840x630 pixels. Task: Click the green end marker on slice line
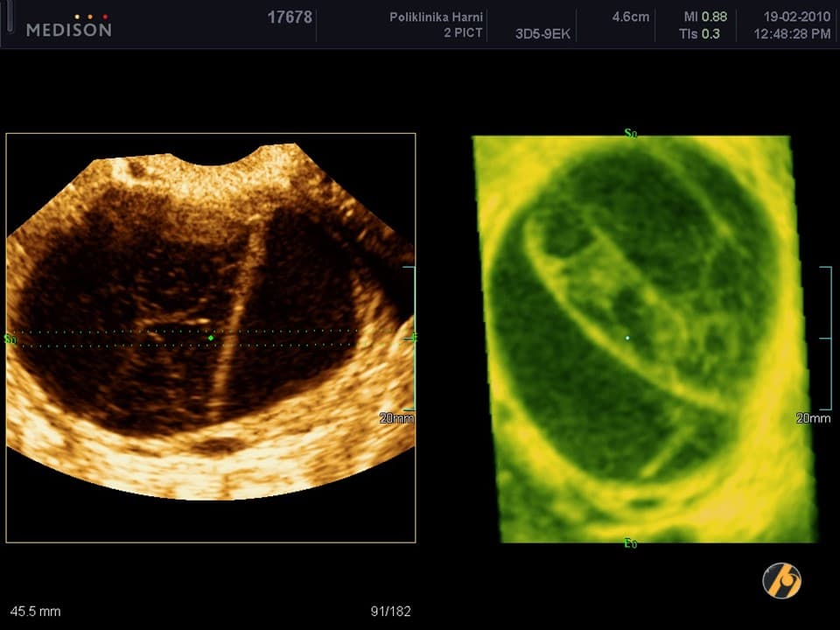(414, 338)
